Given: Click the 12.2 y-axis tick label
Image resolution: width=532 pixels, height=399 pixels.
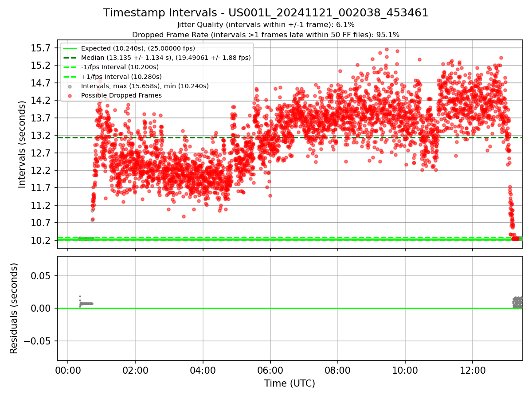Looking at the screenshot, I should [41, 170].
